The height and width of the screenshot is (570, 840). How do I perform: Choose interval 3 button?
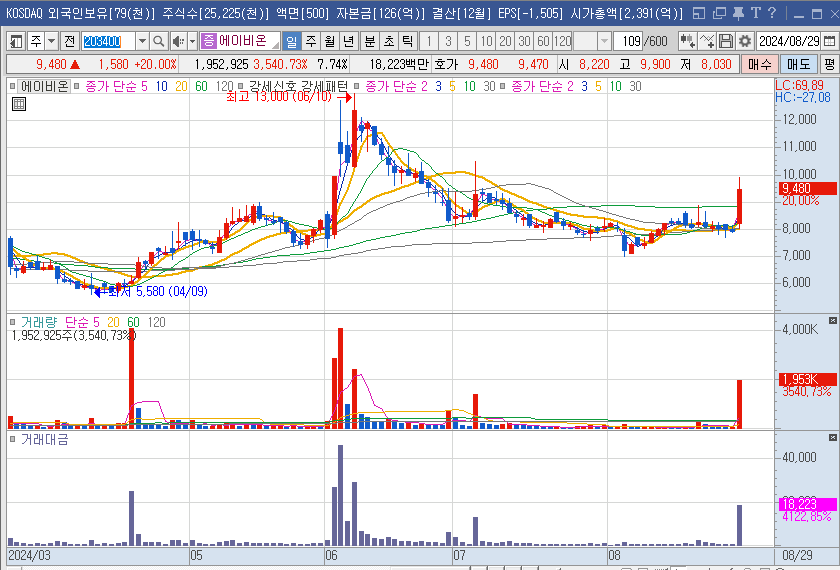pyautogui.click(x=448, y=41)
